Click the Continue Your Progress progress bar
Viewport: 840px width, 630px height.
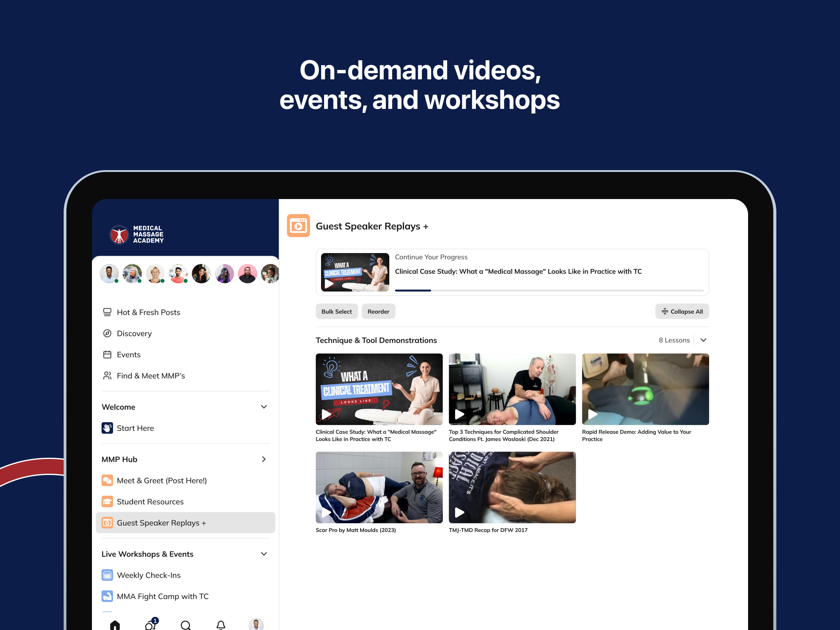coord(549,290)
